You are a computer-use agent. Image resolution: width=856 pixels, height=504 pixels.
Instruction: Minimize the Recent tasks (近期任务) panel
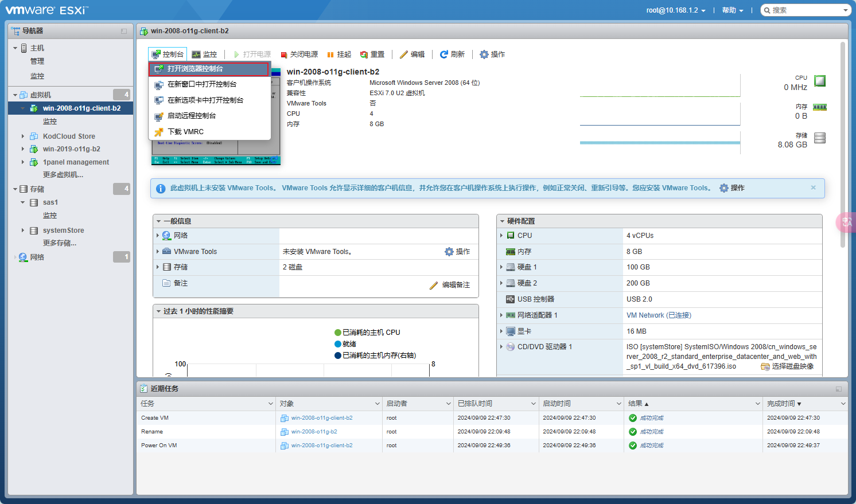point(839,389)
